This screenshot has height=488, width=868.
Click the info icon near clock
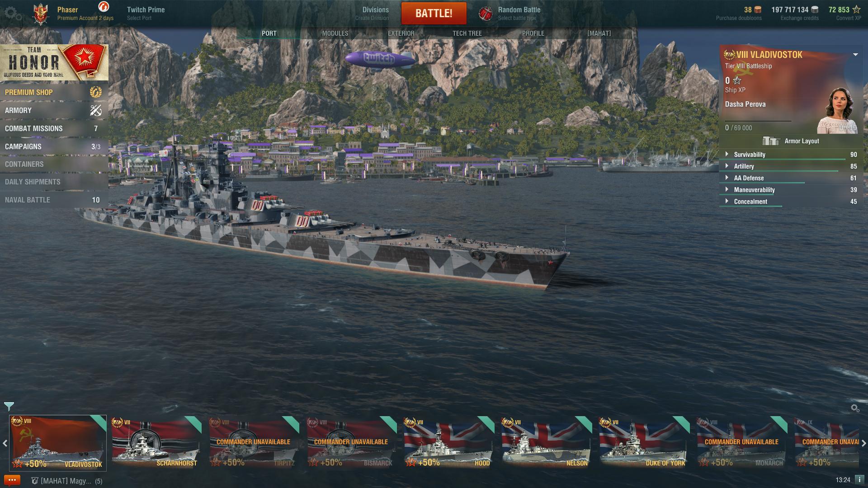[x=859, y=480]
